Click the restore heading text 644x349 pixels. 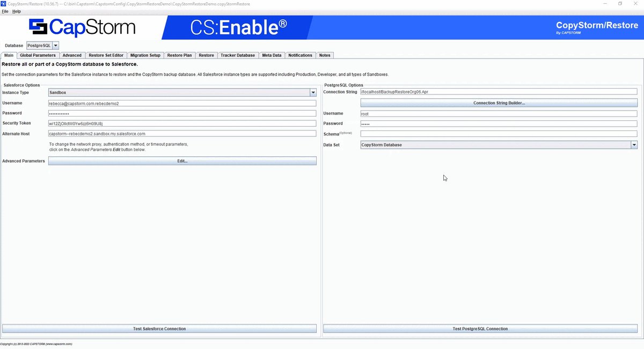pyautogui.click(x=70, y=64)
